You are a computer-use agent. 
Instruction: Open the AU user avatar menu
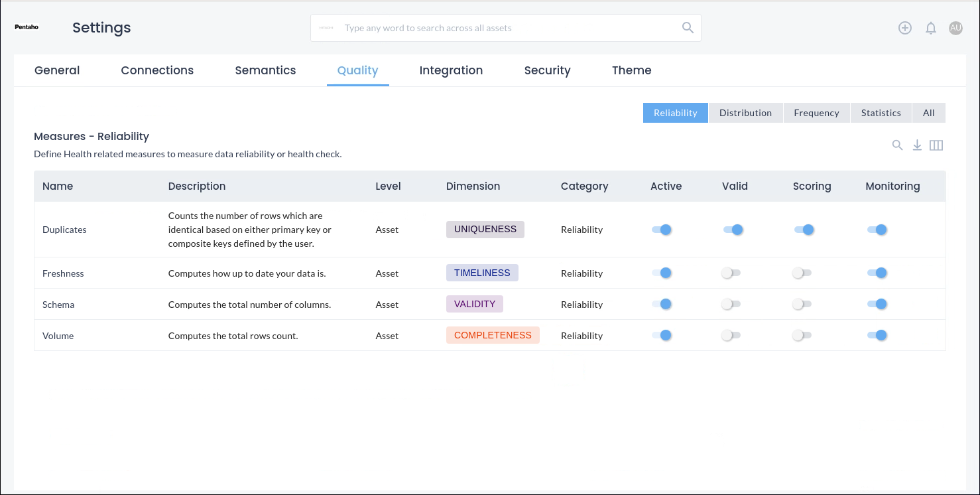click(x=955, y=28)
